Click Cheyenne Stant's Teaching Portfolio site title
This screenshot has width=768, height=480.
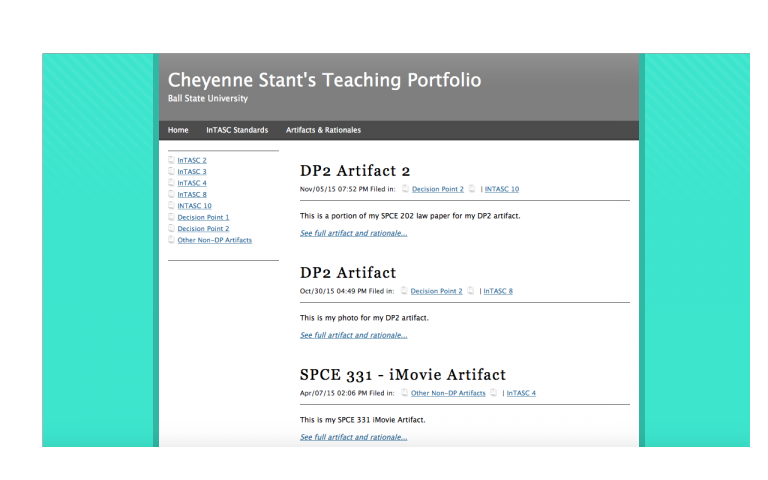click(x=324, y=80)
